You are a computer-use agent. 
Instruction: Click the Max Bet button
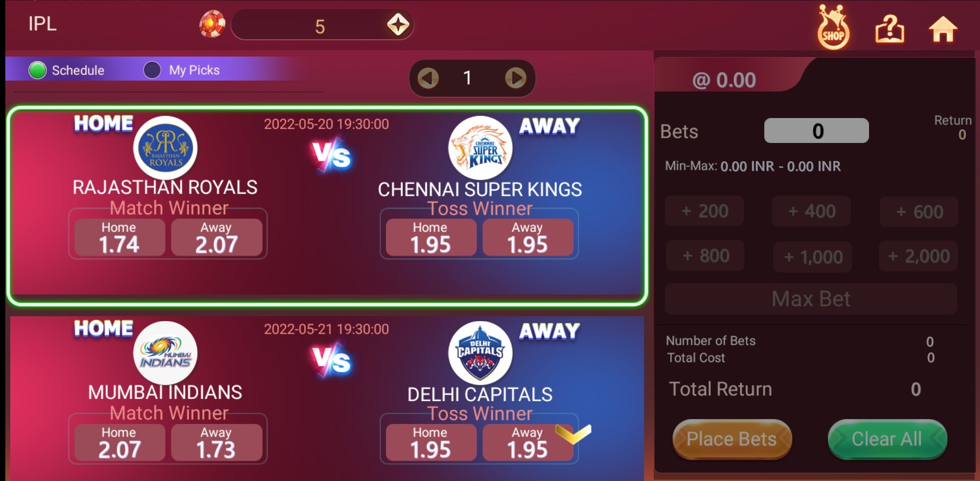coord(811,299)
